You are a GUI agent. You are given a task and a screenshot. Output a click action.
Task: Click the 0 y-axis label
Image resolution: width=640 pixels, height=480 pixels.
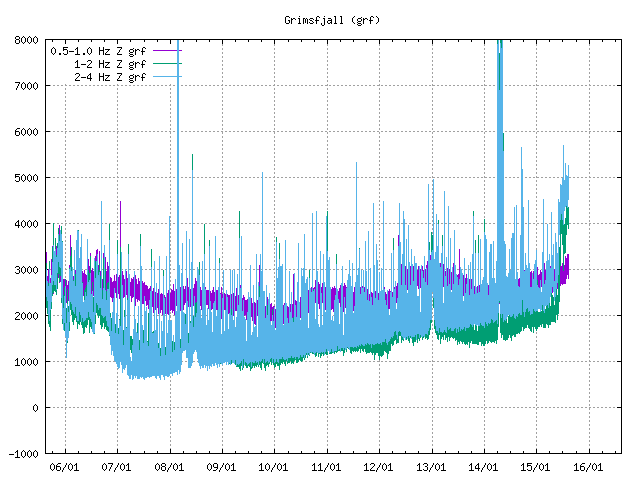(36, 408)
